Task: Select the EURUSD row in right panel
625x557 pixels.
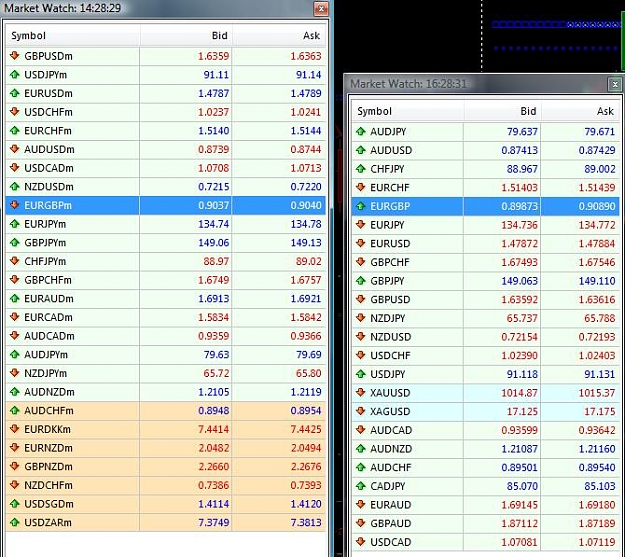Action: click(x=485, y=243)
